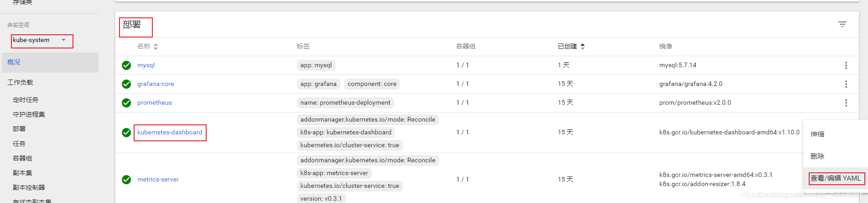Click the app: grafana label chip
This screenshot has height=203, width=868.
point(318,84)
